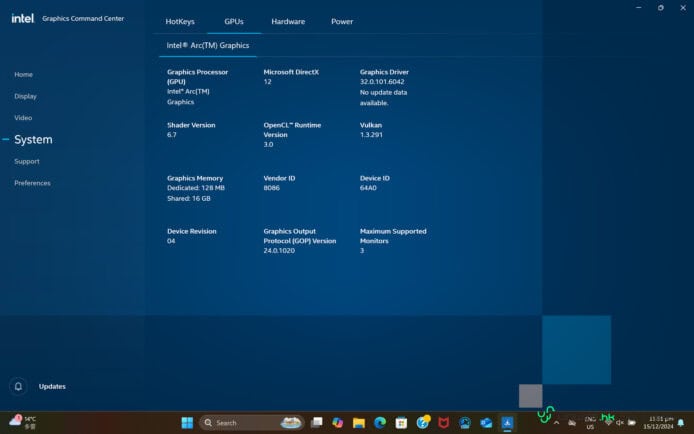Open the Updates label link
Image resolution: width=694 pixels, height=434 pixels.
pos(52,386)
